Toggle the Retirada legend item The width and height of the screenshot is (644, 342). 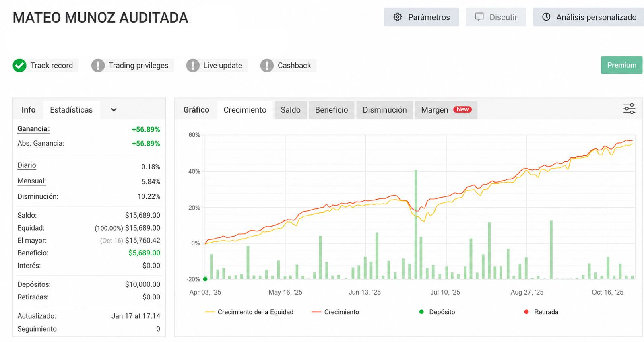[x=541, y=312]
